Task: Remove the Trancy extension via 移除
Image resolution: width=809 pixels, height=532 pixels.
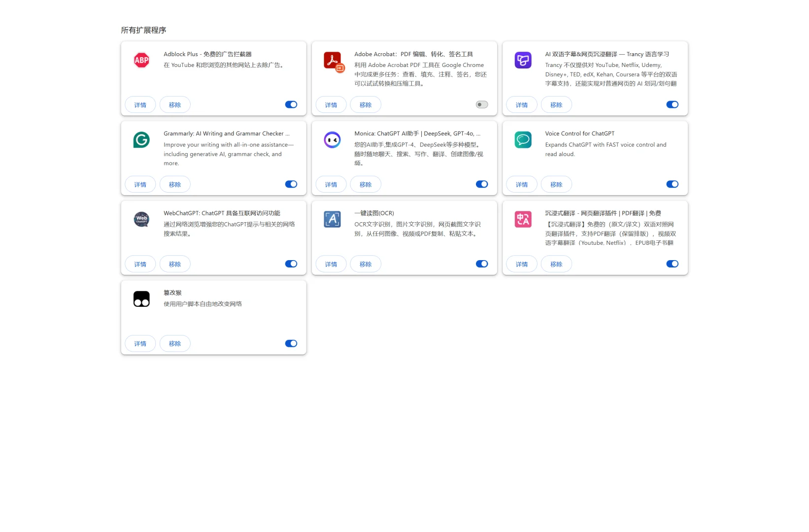Action: click(x=556, y=105)
